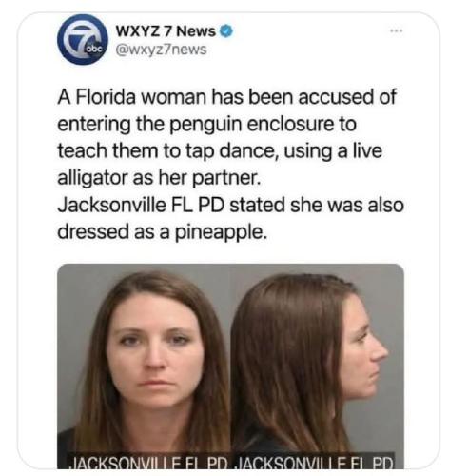449x476 pixels.
Task: Click the 'entering the penguin enclosure to' line
Action: pyautogui.click(x=207, y=124)
